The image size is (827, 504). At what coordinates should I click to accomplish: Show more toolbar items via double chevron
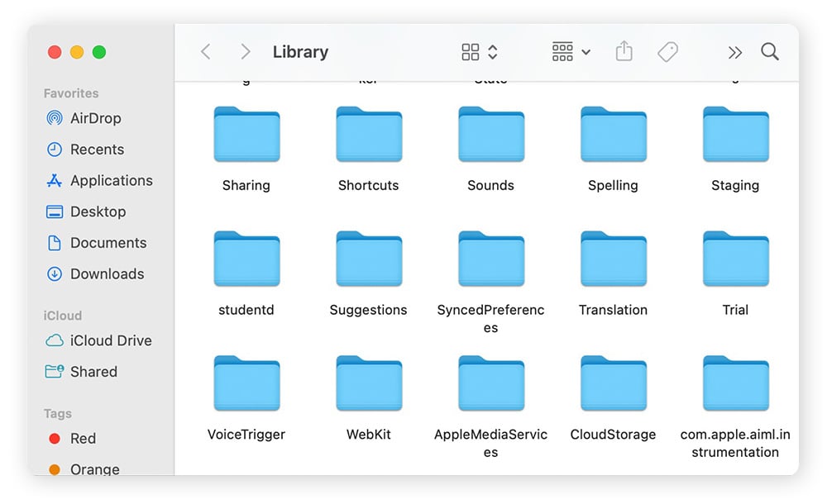pyautogui.click(x=734, y=52)
